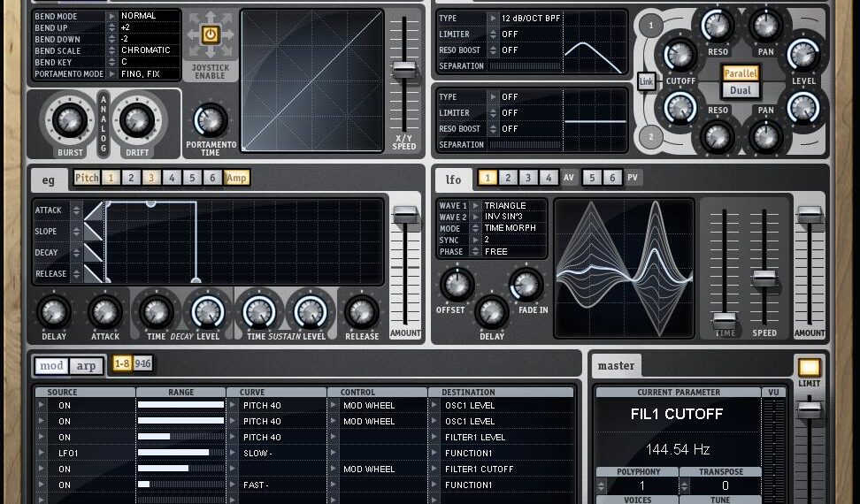Click the filter 1 Level knob
The image size is (860, 504).
(803, 55)
